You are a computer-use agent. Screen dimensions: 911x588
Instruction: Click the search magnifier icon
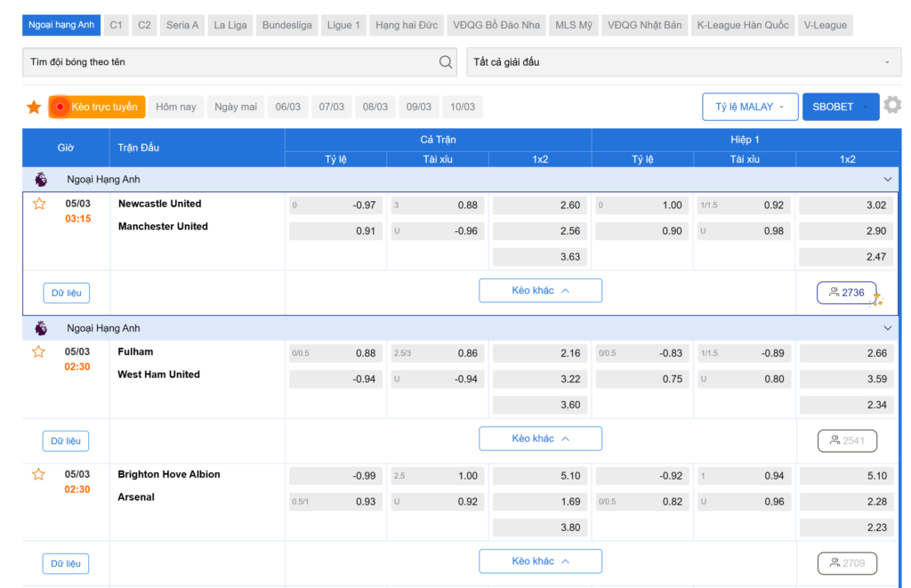(445, 62)
